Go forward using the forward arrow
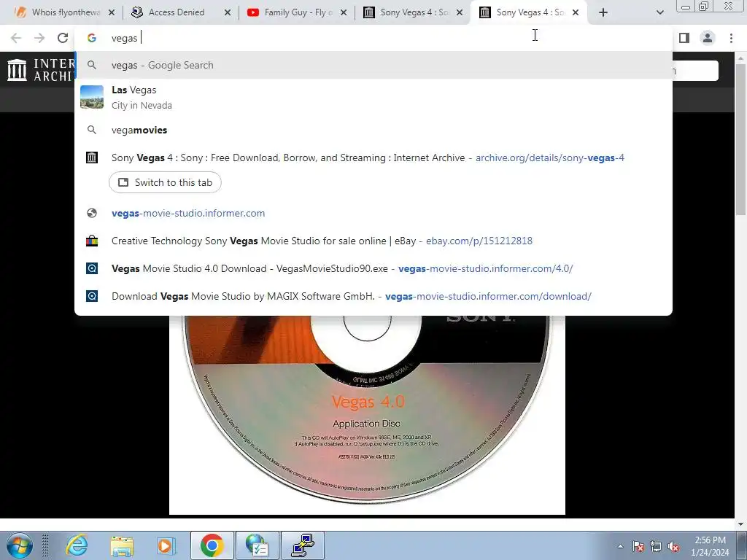Viewport: 747px width, 560px height. (x=39, y=38)
